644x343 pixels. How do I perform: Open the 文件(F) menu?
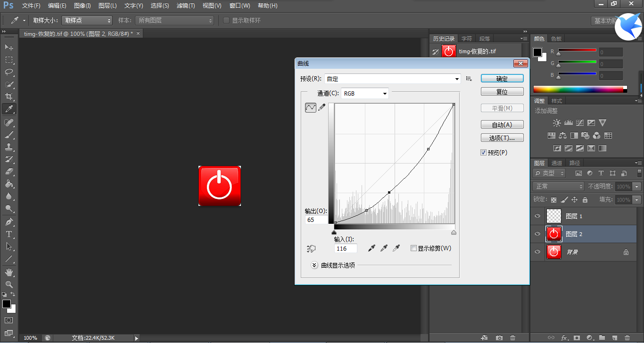pos(31,6)
